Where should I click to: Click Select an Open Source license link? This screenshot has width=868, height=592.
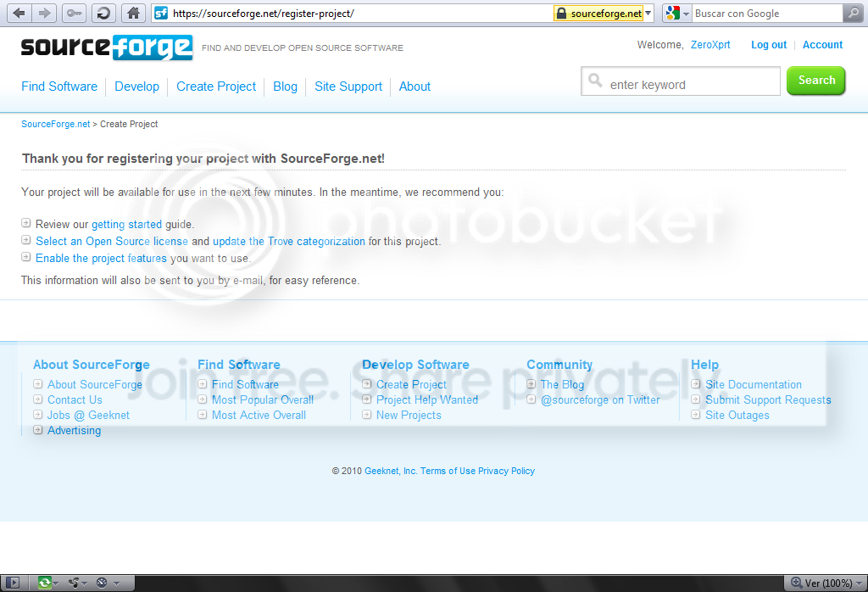coord(112,242)
